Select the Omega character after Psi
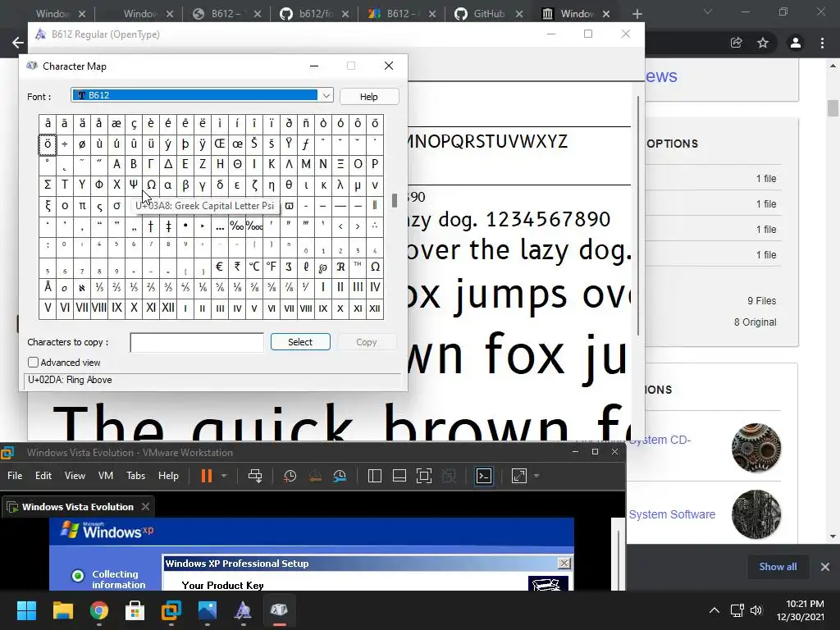This screenshot has height=630, width=840. (151, 185)
